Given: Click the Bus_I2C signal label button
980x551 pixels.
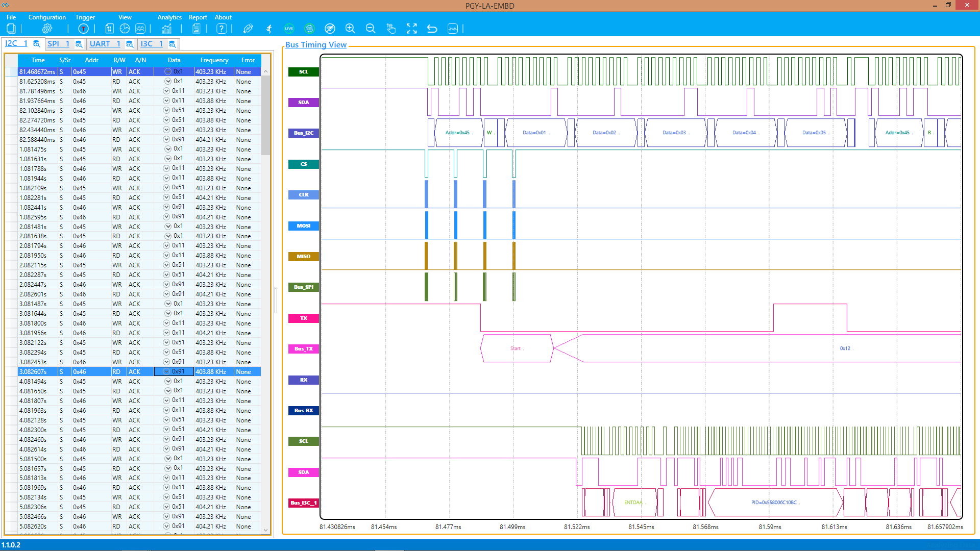Looking at the screenshot, I should [x=304, y=133].
